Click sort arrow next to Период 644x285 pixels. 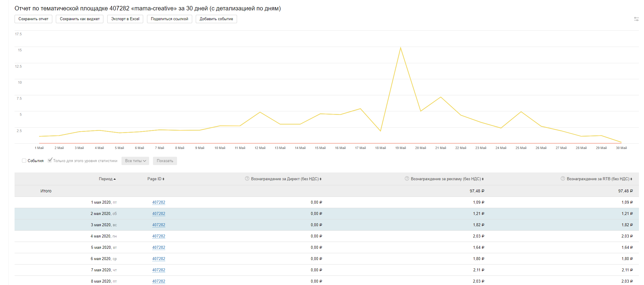coord(115,179)
